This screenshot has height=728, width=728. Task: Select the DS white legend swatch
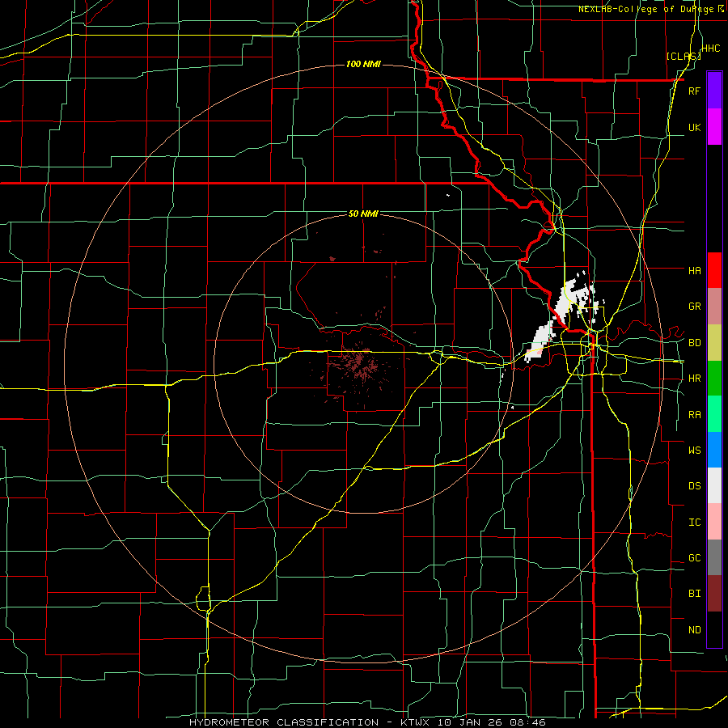tap(714, 485)
